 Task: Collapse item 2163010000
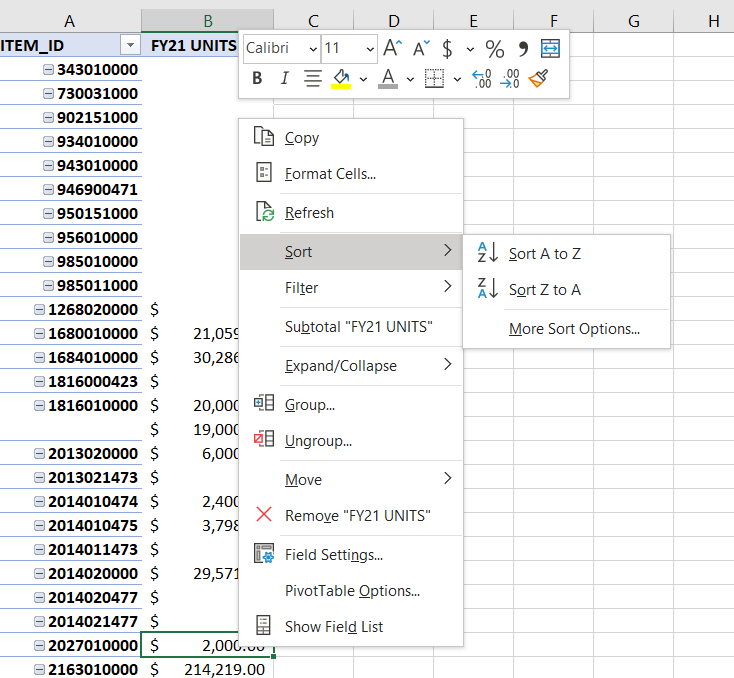(x=39, y=670)
